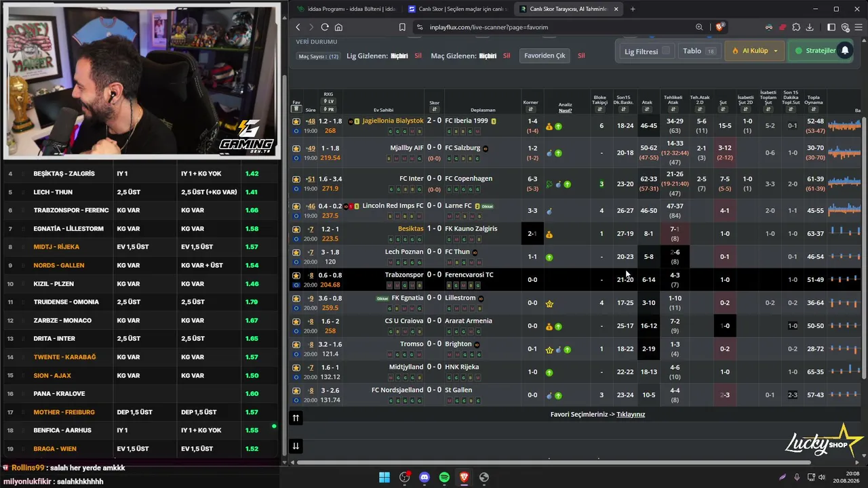Click the green up-arrow icon in Lech Poznan row
868x488 pixels.
pyautogui.click(x=549, y=258)
